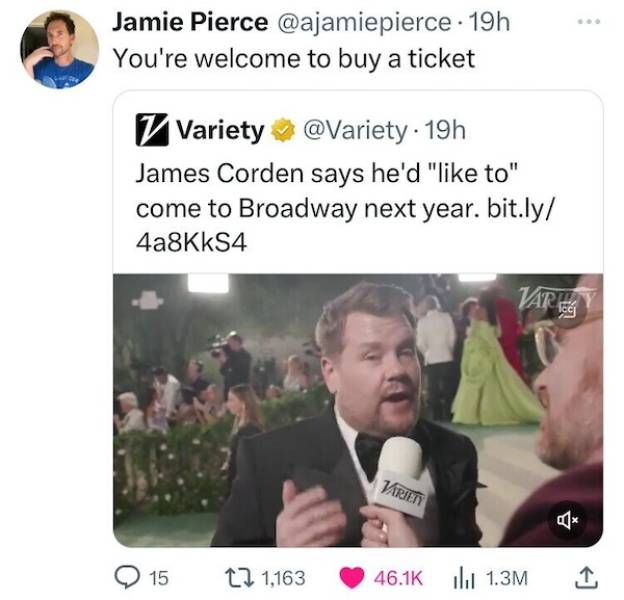Click Variety's gold verified badge

tap(282, 130)
